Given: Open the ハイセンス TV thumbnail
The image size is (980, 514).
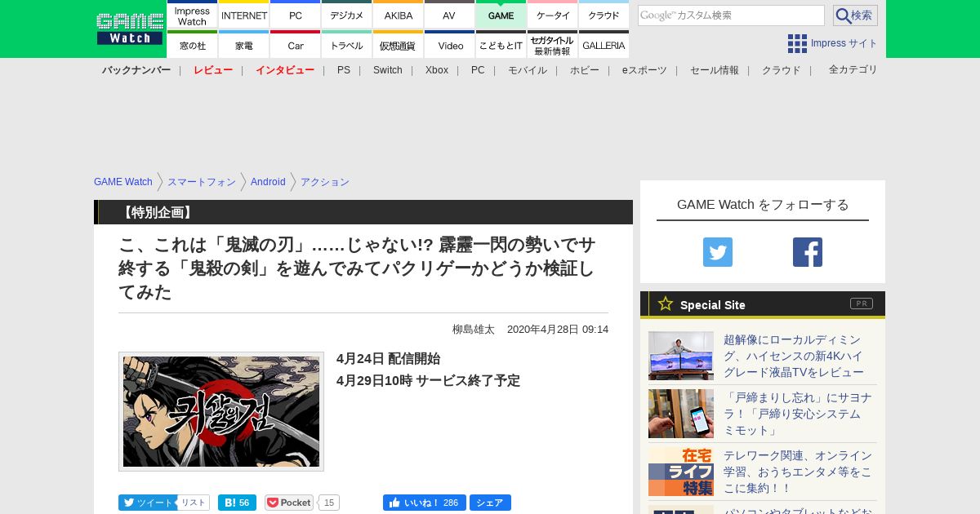Looking at the screenshot, I should coord(681,356).
